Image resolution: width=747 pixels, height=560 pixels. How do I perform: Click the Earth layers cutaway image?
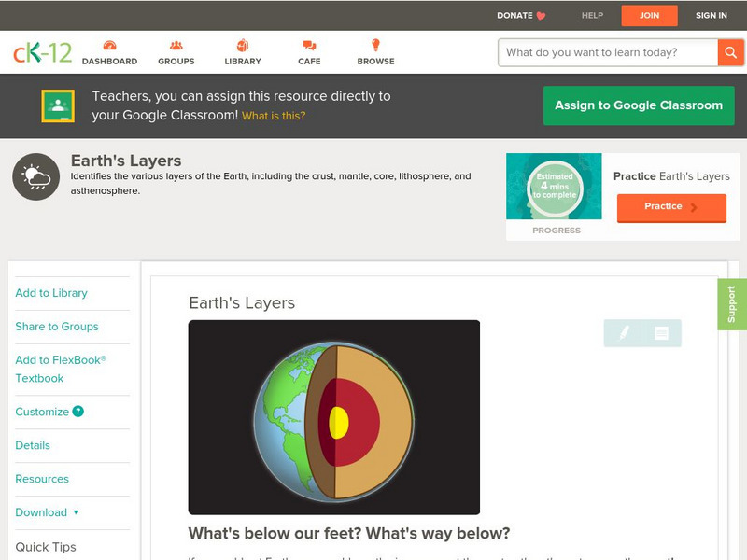[x=334, y=417]
